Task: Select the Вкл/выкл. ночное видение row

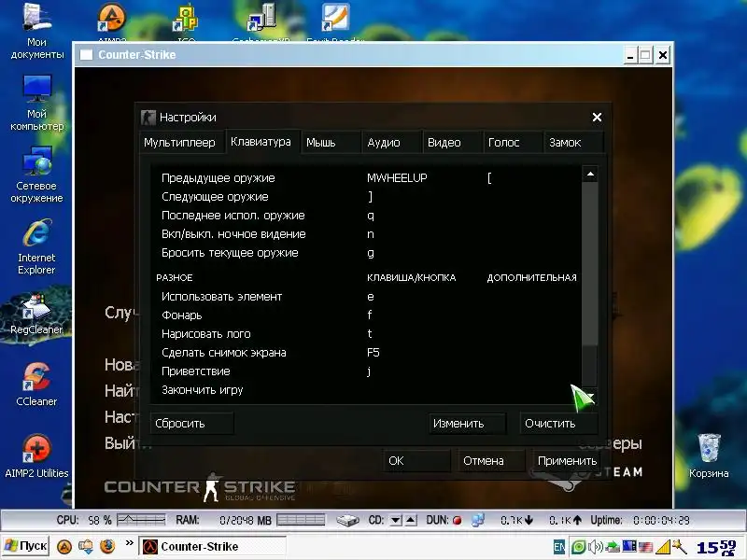Action: (367, 234)
